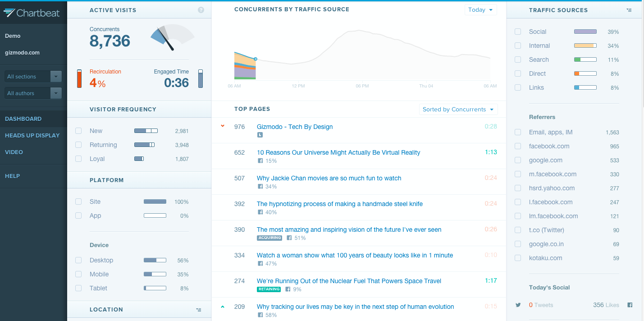Check the Search traffic source checkbox
Viewport: 644px width, 321px height.
tap(518, 60)
